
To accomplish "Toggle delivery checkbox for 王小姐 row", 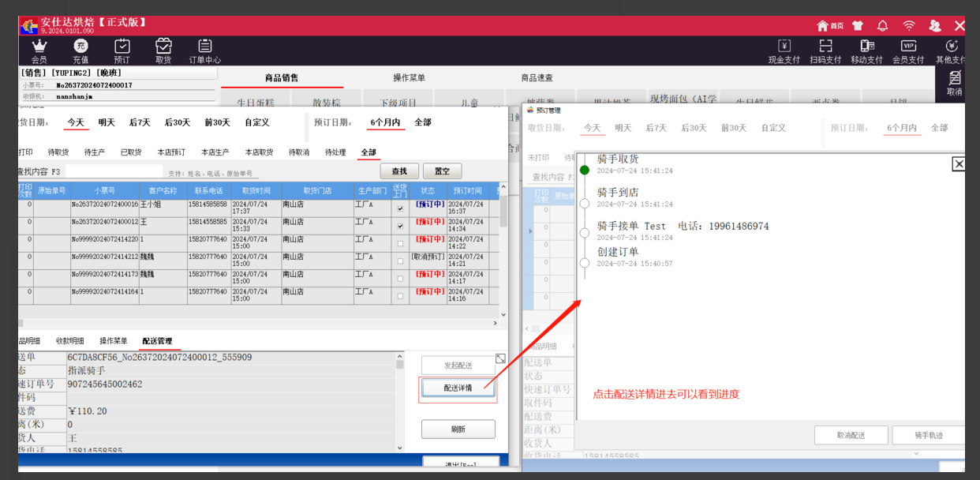I will [401, 208].
